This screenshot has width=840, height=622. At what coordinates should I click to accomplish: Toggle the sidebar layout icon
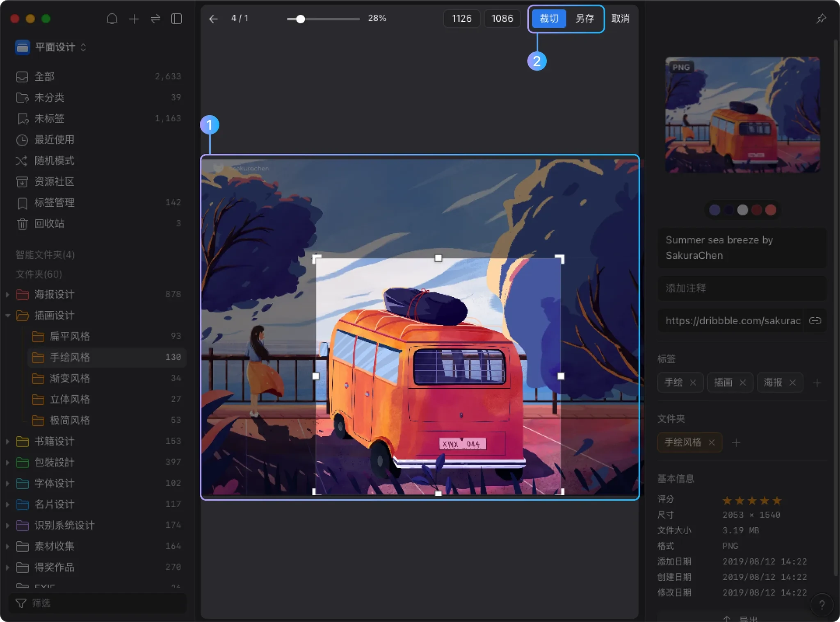pos(176,19)
